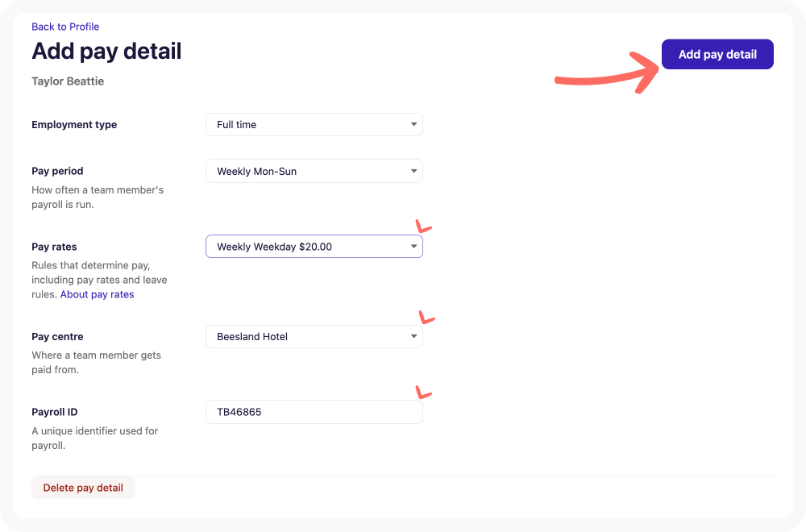Click the red checkmark above the Payroll ID field

(423, 393)
